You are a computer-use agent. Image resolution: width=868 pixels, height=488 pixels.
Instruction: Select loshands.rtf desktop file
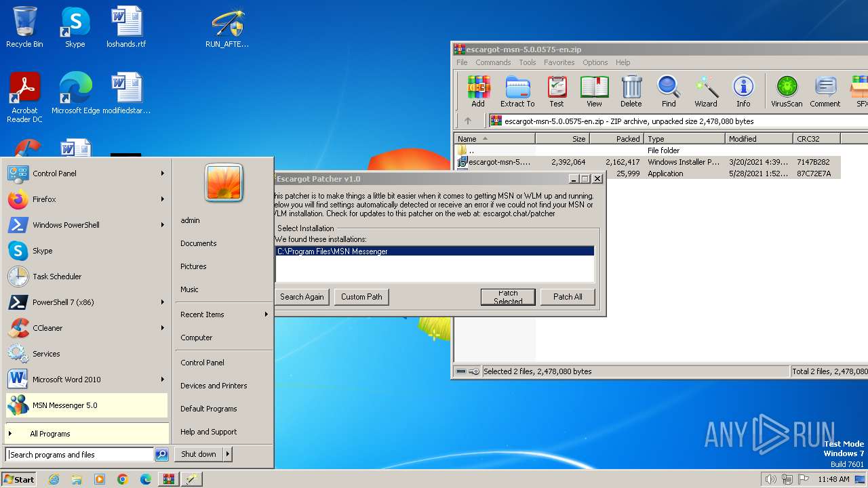click(126, 28)
